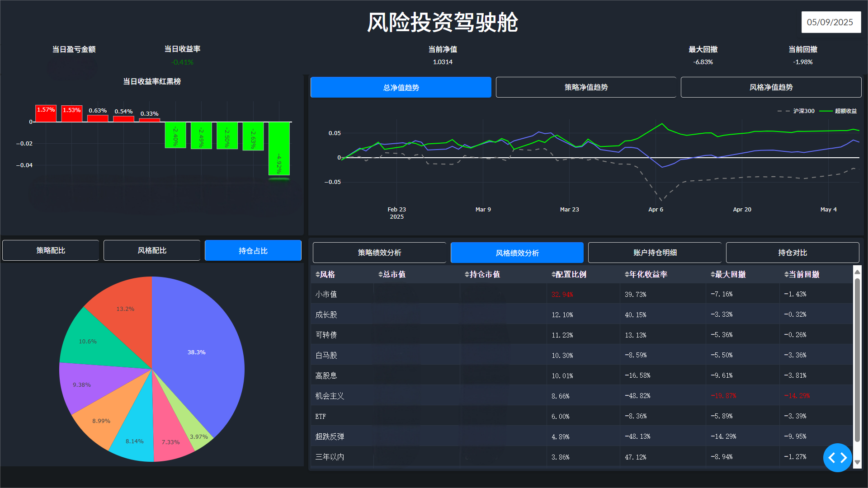The height and width of the screenshot is (488, 868).
Task: Switch to 策略净值趋势 tab
Action: pos(586,87)
